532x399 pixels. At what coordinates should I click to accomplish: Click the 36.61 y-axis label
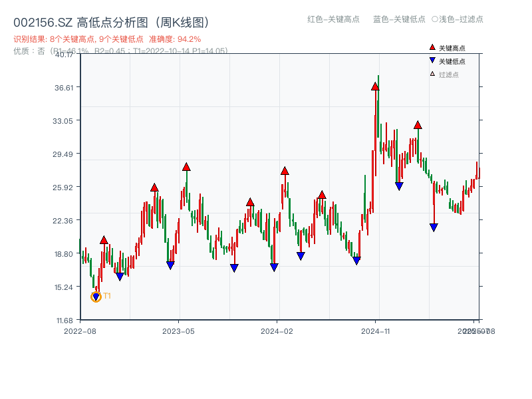click(x=64, y=88)
